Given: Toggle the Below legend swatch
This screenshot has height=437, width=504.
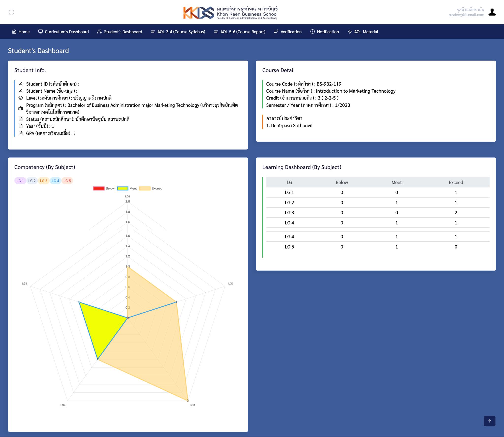Looking at the screenshot, I should click(99, 188).
